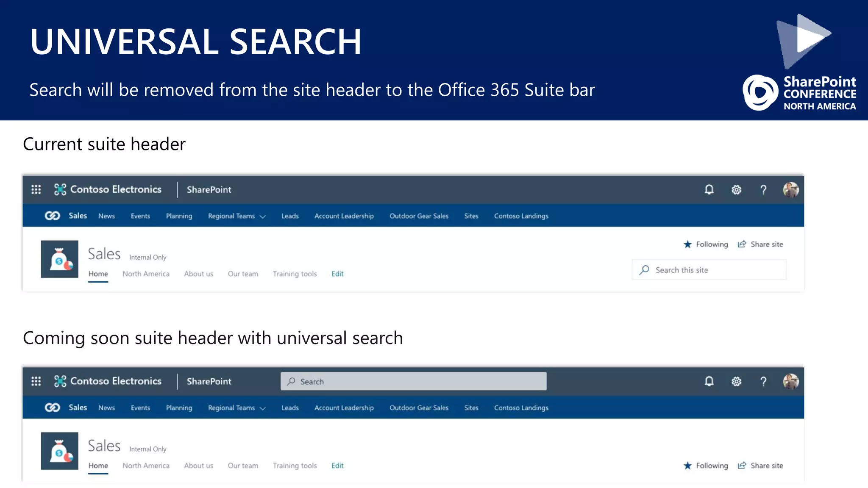Click Edit link in current site navigation
Viewport: 868px width, 488px height.
click(x=337, y=274)
